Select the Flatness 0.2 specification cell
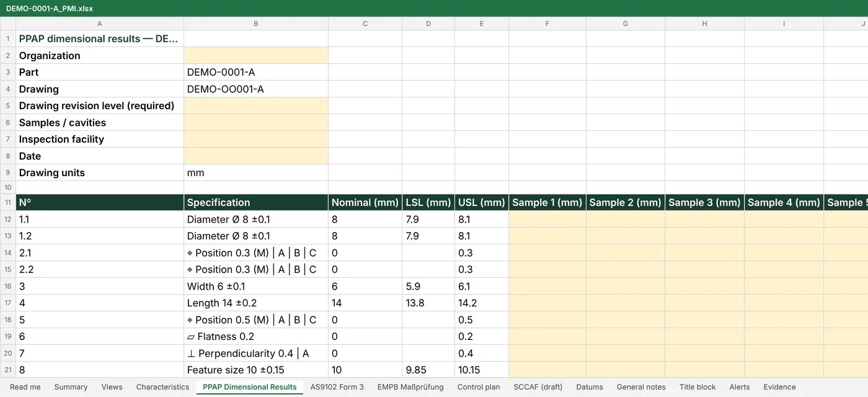 [256, 336]
